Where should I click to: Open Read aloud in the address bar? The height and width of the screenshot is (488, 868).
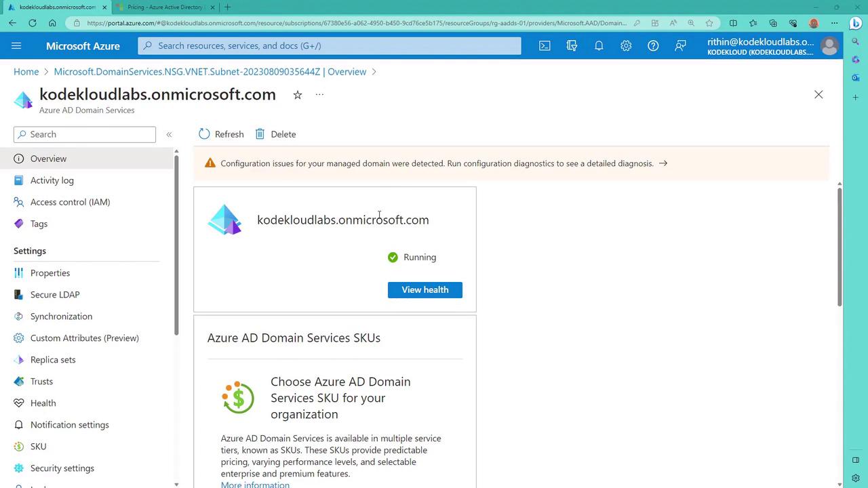pos(673,23)
